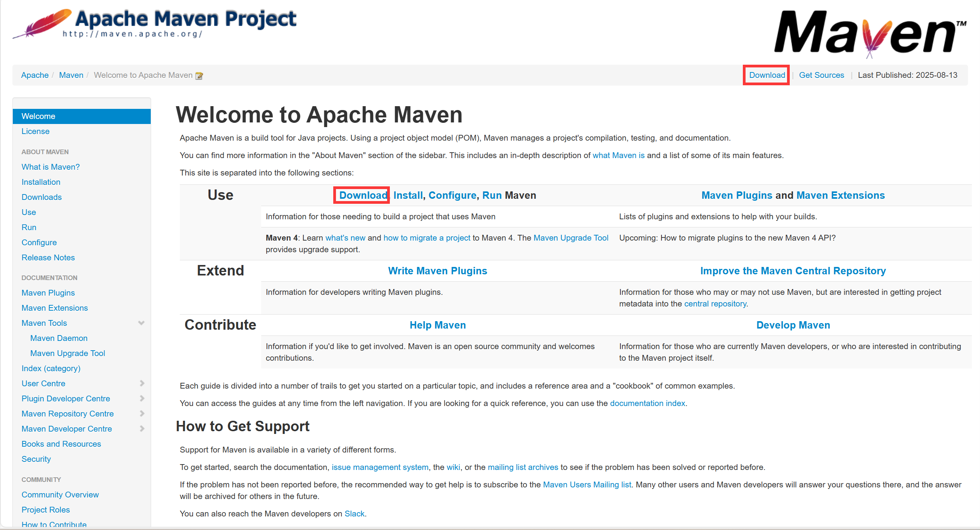Open the Release Notes sidebar item
Image resolution: width=980 pixels, height=530 pixels.
click(48, 258)
